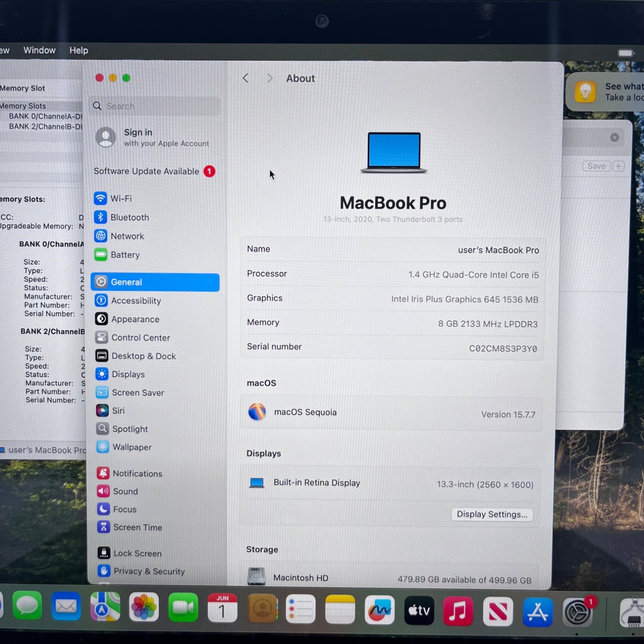Open the lightbulb tip notification
The width and height of the screenshot is (644, 644).
[x=605, y=92]
